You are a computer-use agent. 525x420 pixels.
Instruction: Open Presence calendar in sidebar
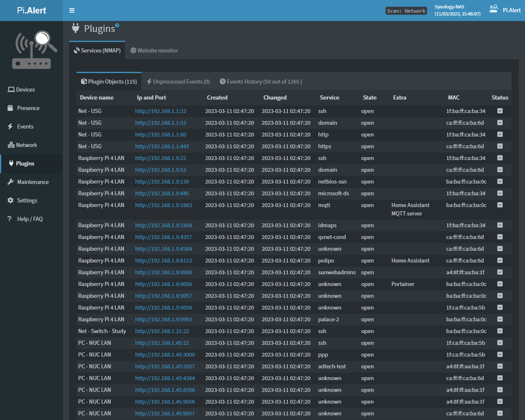[28, 108]
